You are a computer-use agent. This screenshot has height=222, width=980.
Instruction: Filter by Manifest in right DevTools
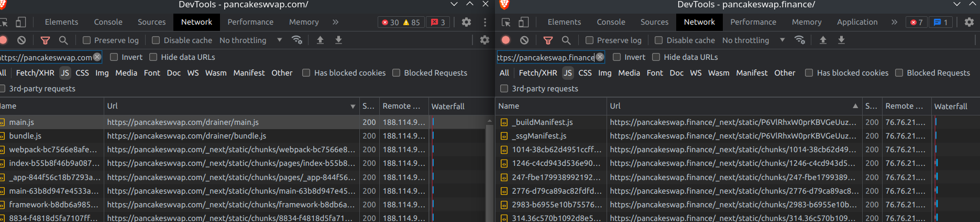click(752, 73)
